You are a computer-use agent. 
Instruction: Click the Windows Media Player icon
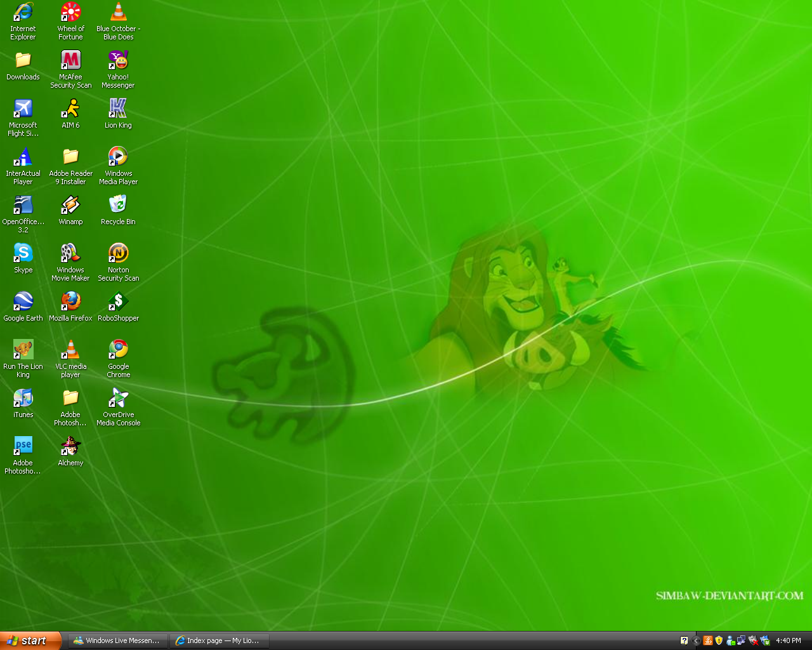pos(118,157)
